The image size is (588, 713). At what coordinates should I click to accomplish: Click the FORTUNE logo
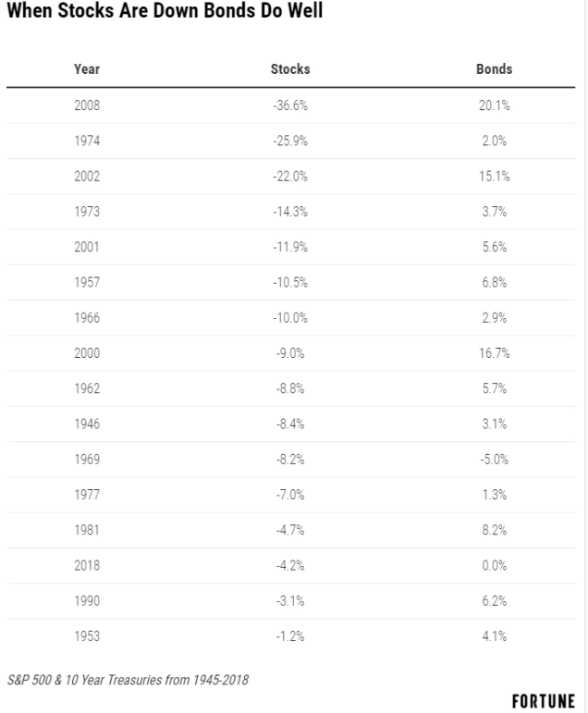544,701
